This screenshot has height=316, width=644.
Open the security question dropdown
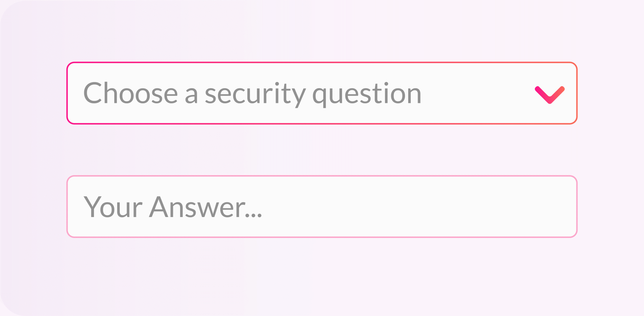coord(322,93)
